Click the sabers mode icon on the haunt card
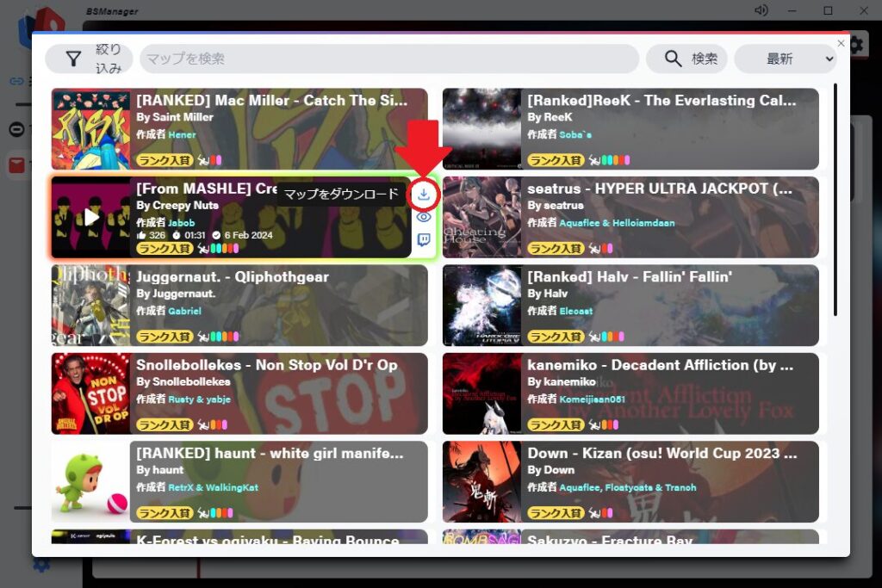882x588 pixels. pyautogui.click(x=203, y=513)
